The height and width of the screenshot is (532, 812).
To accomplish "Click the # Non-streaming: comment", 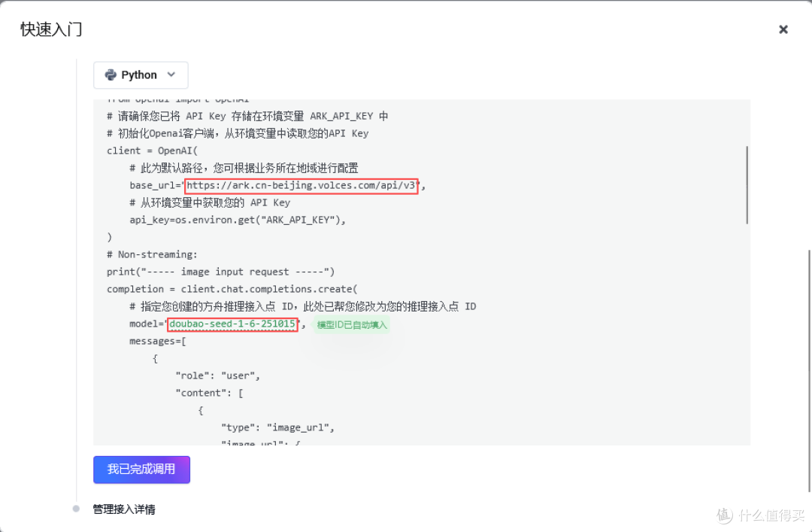I will [152, 254].
